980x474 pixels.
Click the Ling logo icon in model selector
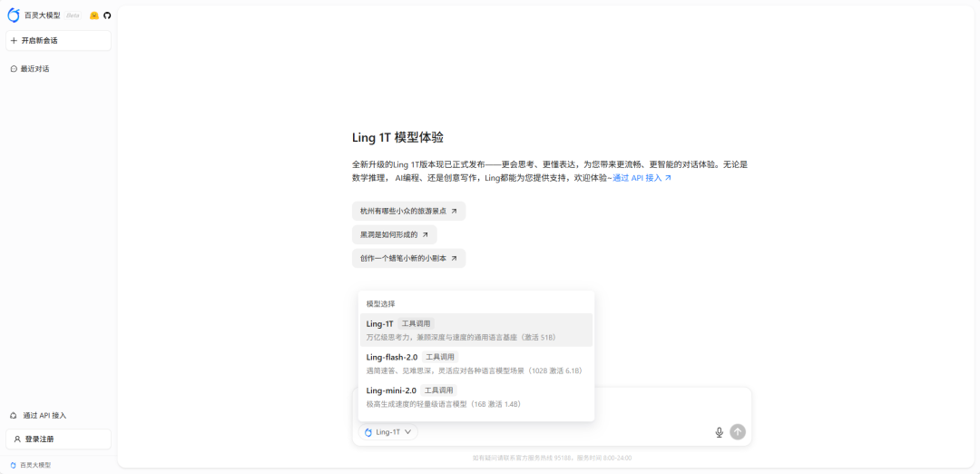(368, 432)
